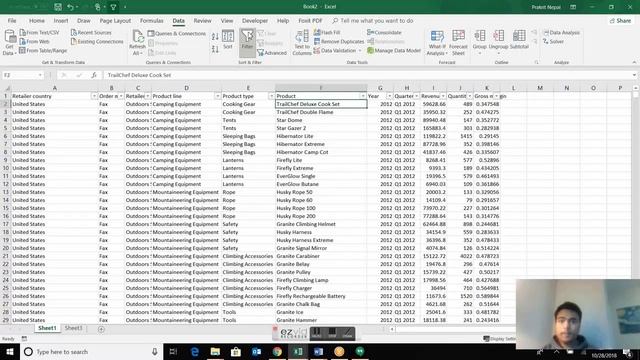Click Remove Duplicates
The height and width of the screenshot is (360, 640).
click(x=339, y=41)
